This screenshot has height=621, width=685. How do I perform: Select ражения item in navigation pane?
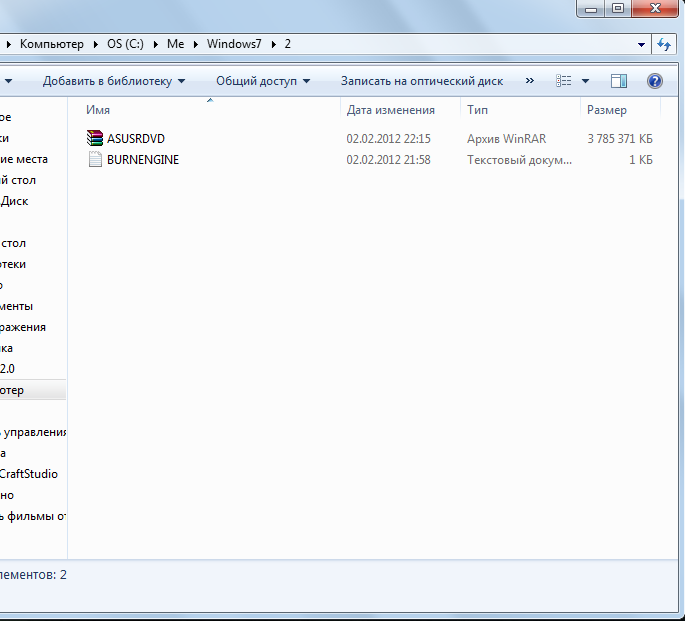pos(23,327)
